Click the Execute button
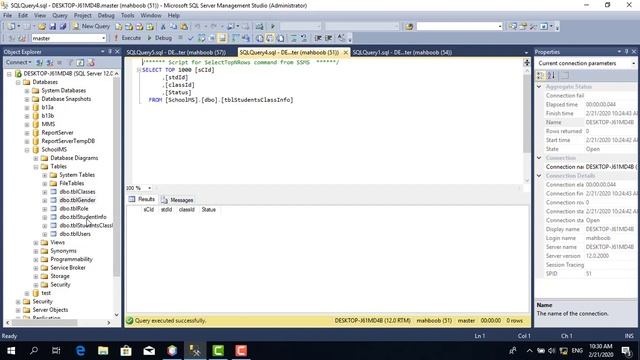The height and width of the screenshot is (360, 640). click(x=127, y=38)
